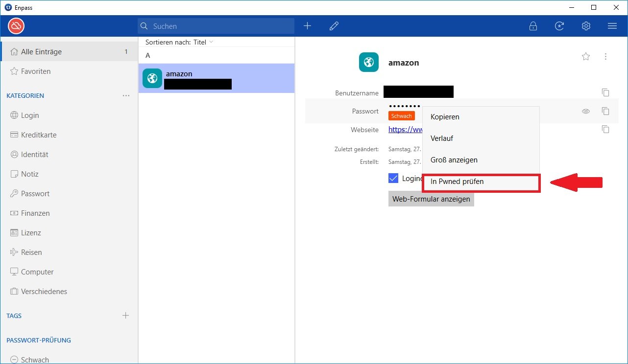Image resolution: width=628 pixels, height=364 pixels.
Task: Copy the username to clipboard
Action: (605, 92)
